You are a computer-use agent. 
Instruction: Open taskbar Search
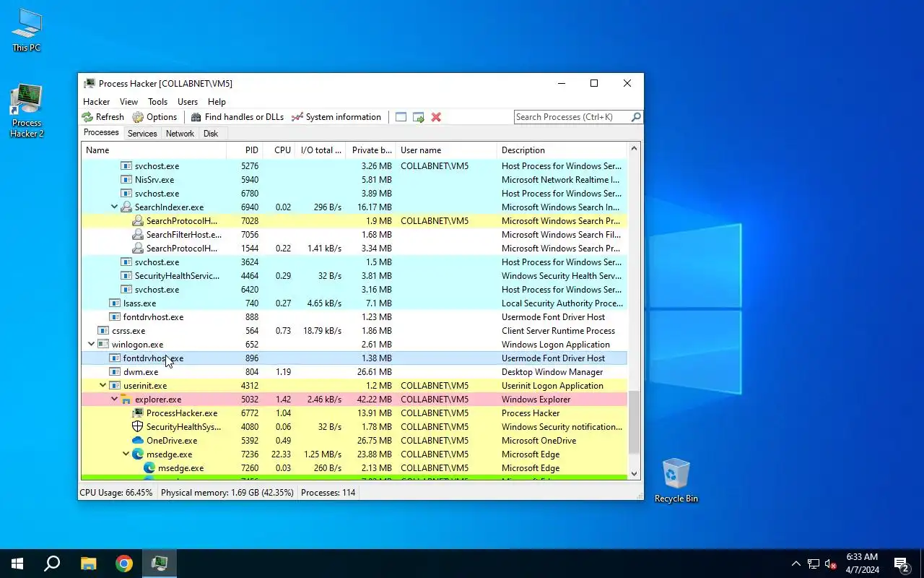point(52,564)
